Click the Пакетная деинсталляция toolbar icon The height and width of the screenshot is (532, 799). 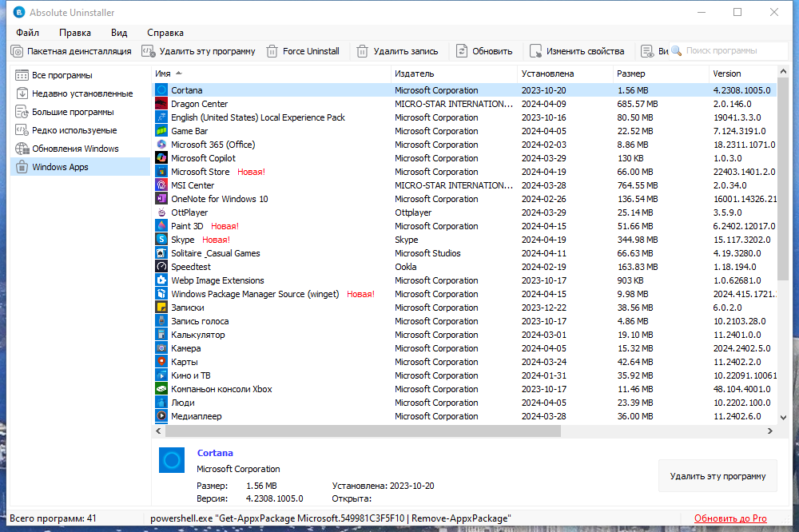click(x=17, y=51)
